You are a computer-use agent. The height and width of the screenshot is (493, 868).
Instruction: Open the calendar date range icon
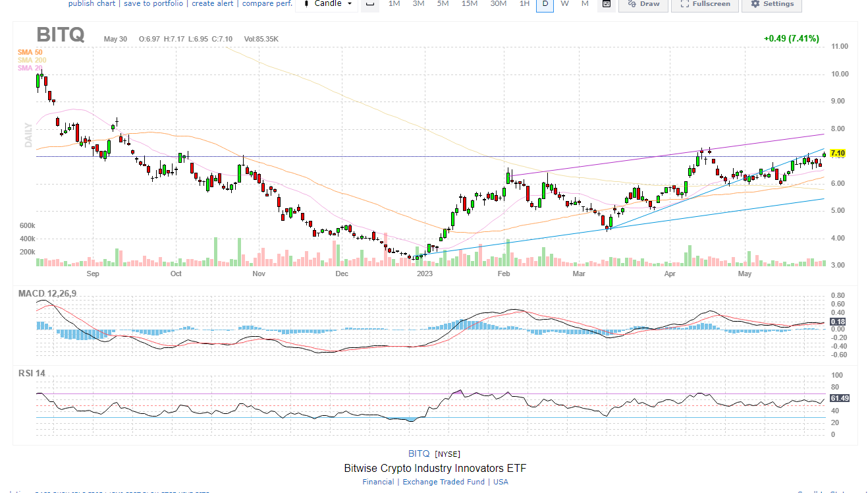607,4
